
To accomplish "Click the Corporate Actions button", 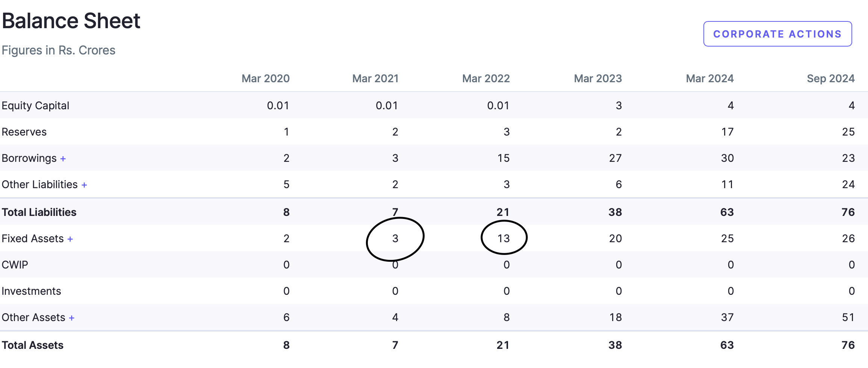I will [777, 34].
